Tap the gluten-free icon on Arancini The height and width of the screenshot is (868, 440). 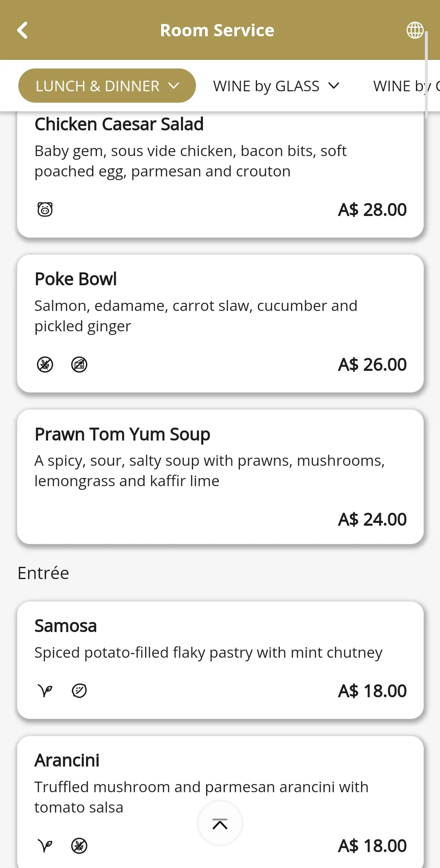[79, 846]
